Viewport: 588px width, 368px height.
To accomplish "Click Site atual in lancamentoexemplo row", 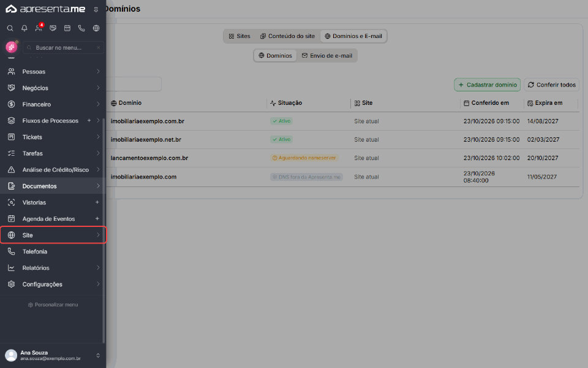I will pos(366,158).
